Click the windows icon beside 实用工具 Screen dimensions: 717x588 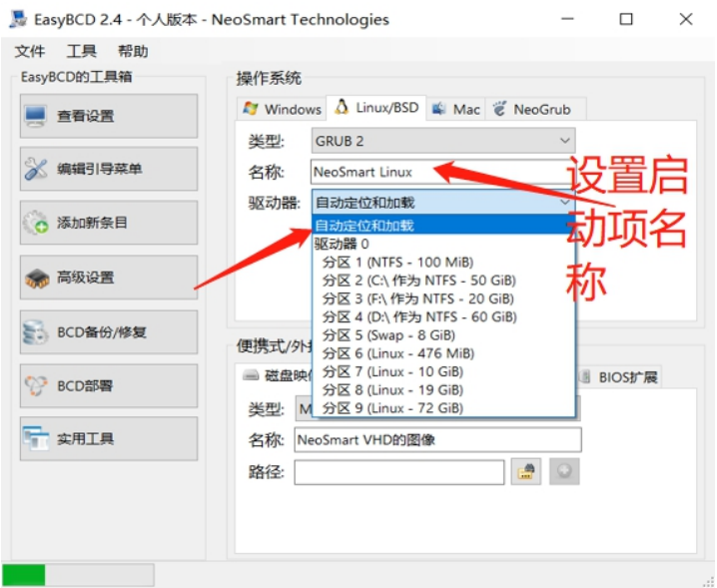coord(36,438)
